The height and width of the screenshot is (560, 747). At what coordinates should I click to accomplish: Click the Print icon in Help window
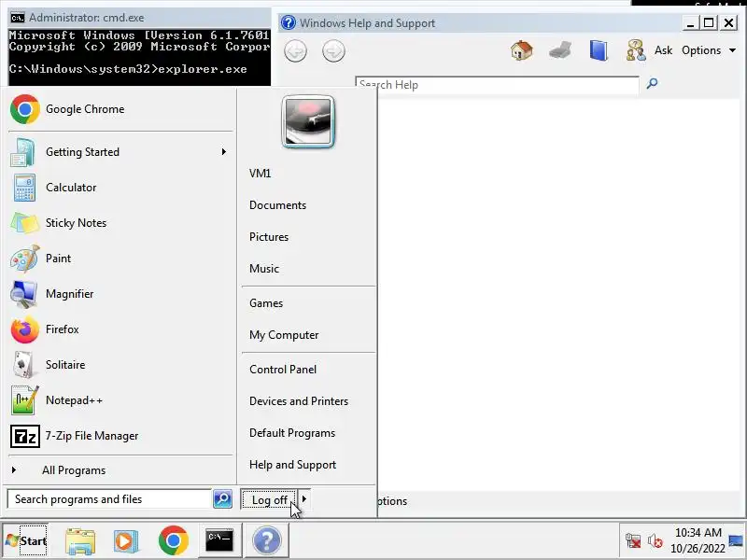[x=559, y=50]
